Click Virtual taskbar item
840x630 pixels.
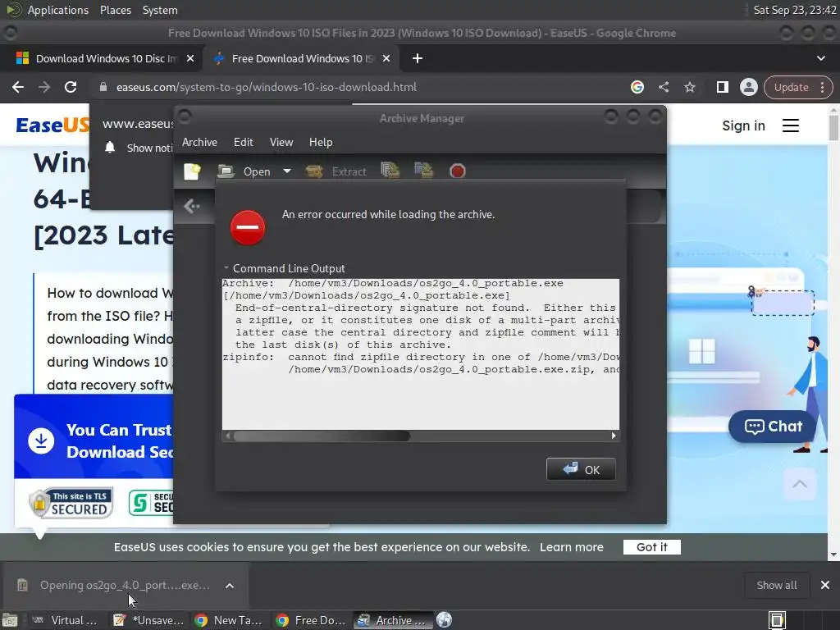(x=66, y=620)
